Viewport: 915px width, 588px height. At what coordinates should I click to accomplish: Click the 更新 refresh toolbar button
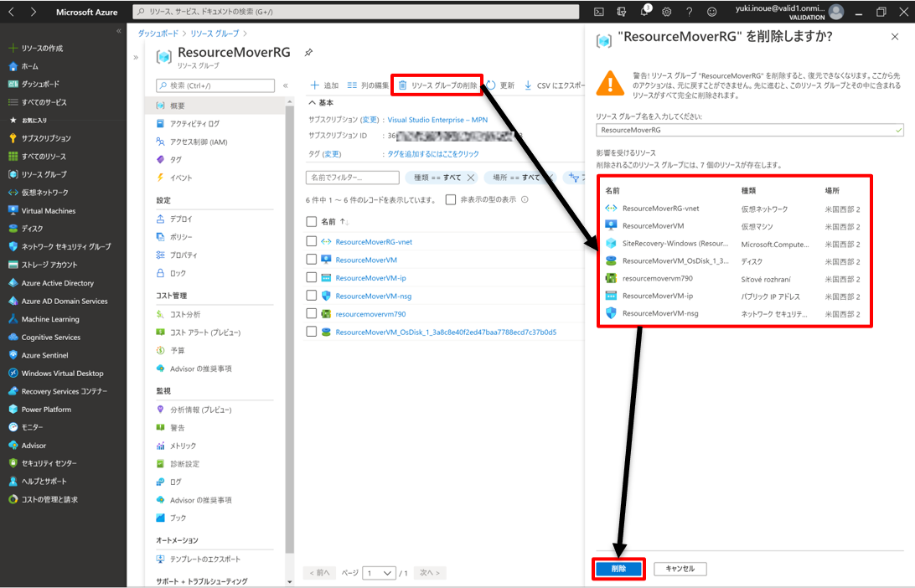click(500, 85)
